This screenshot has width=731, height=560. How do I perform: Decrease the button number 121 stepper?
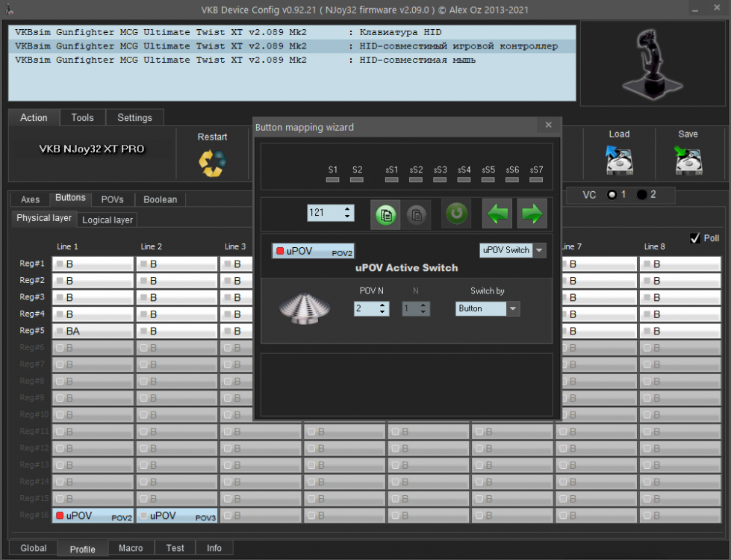pyautogui.click(x=347, y=217)
